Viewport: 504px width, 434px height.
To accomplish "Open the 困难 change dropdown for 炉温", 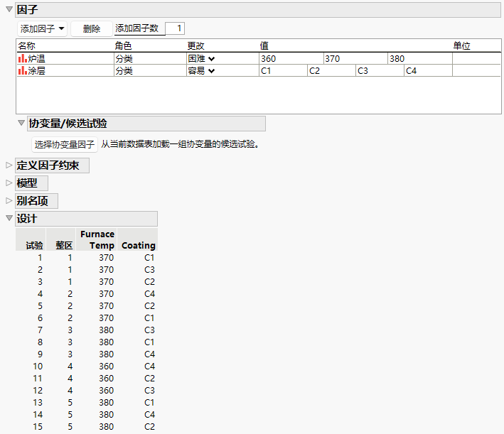I will click(202, 58).
